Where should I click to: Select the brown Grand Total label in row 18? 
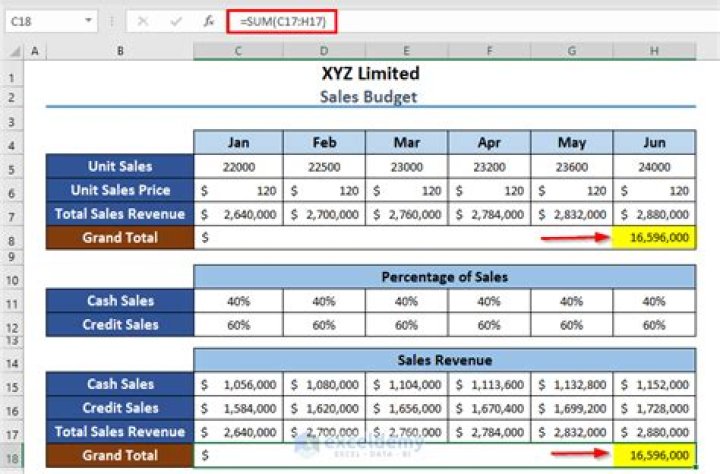pyautogui.click(x=120, y=455)
